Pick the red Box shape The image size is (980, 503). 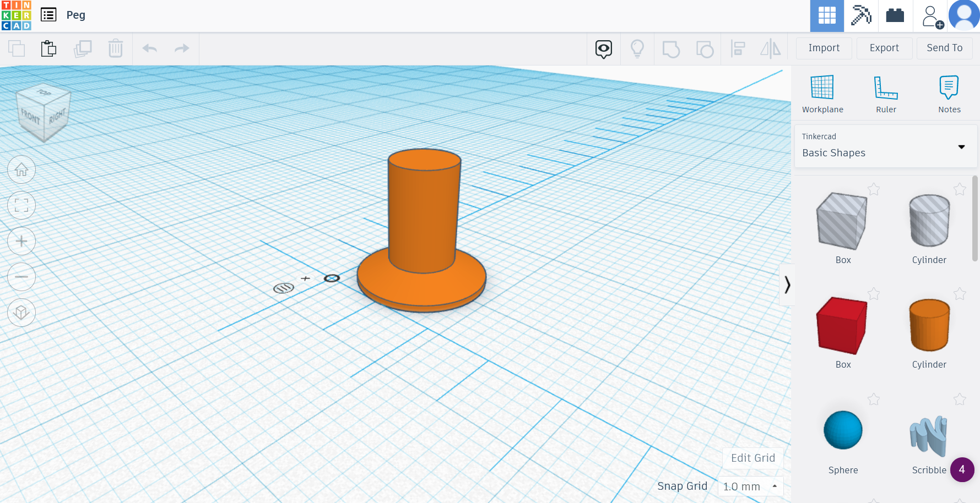coord(842,325)
